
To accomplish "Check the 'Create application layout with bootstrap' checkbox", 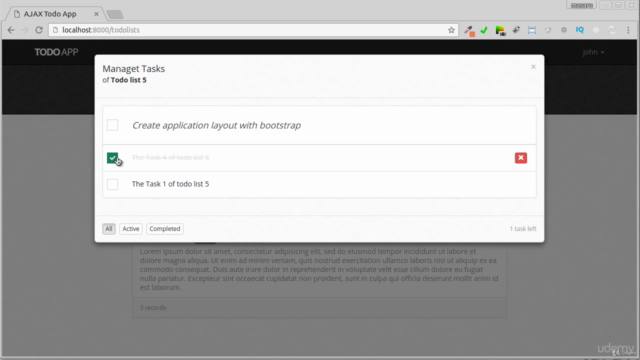I will point(112,125).
